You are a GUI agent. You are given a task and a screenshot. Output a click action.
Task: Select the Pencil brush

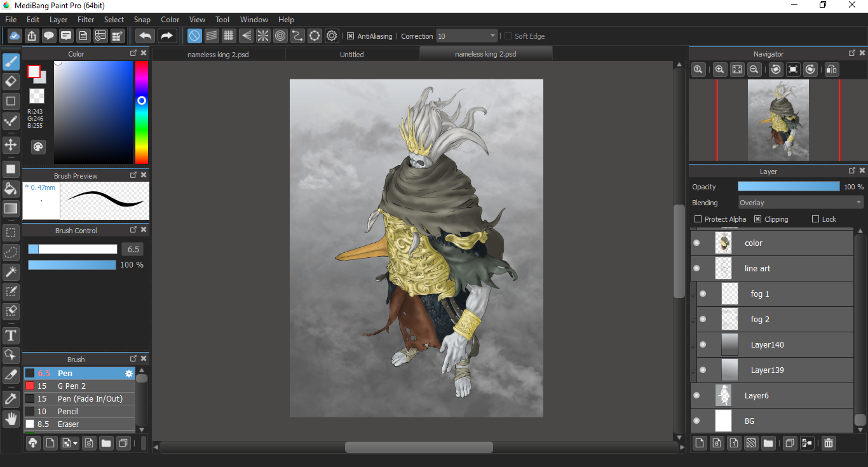click(79, 412)
